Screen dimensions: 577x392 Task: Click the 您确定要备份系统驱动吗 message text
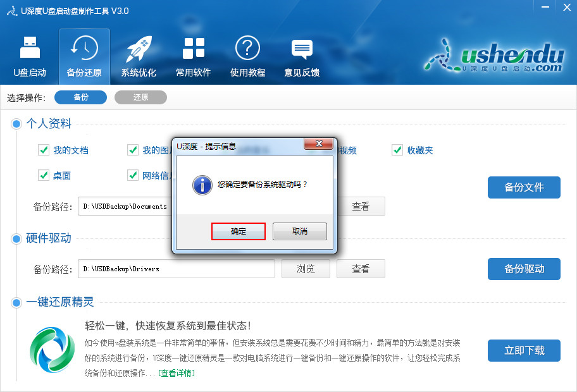262,185
